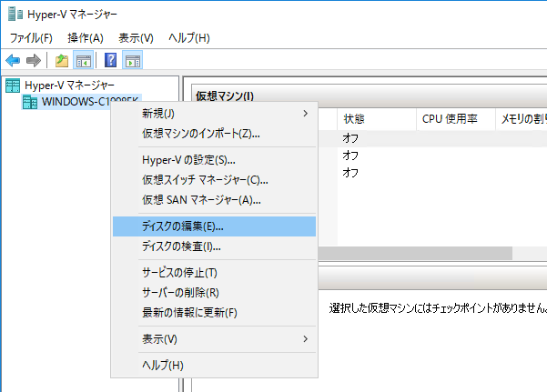Select ディスクの編集(E)... menu entry

[214, 226]
